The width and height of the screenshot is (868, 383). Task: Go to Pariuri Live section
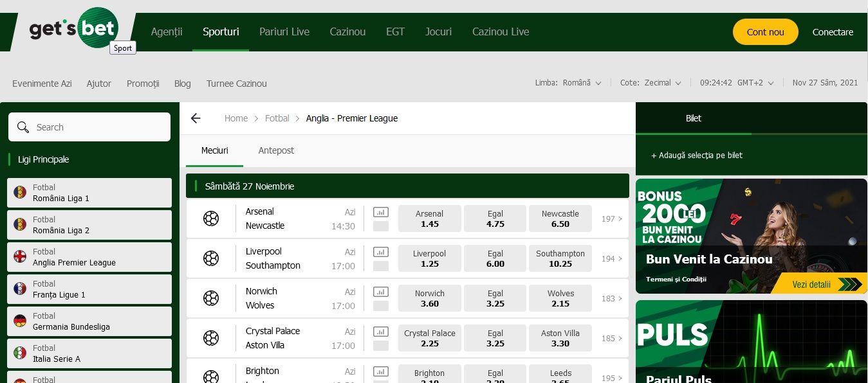284,31
